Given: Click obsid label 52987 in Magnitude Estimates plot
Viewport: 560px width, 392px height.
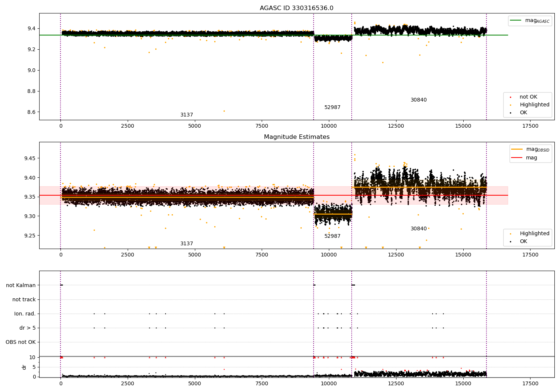Looking at the screenshot, I should pyautogui.click(x=332, y=236).
